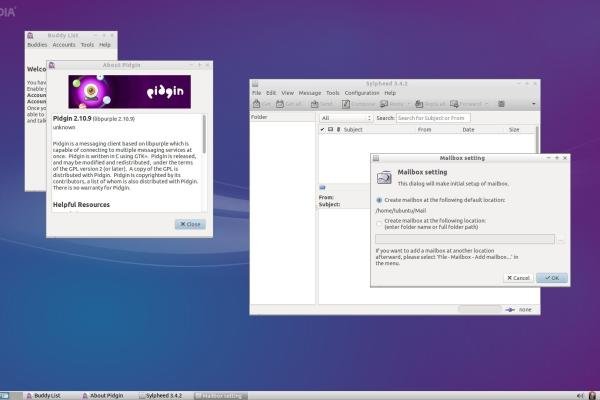The width and height of the screenshot is (600, 400).
Task: Click the Sylpheed window title bar icon
Action: click(x=255, y=84)
